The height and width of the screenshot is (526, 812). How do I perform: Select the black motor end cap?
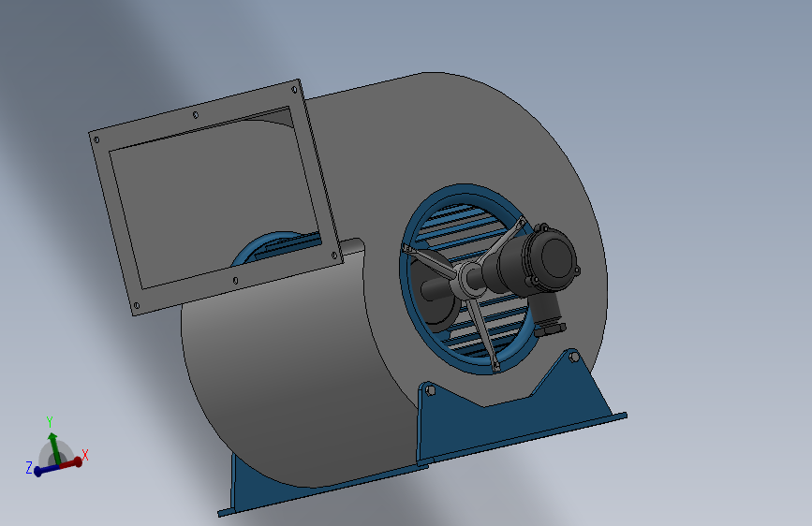tap(557, 257)
